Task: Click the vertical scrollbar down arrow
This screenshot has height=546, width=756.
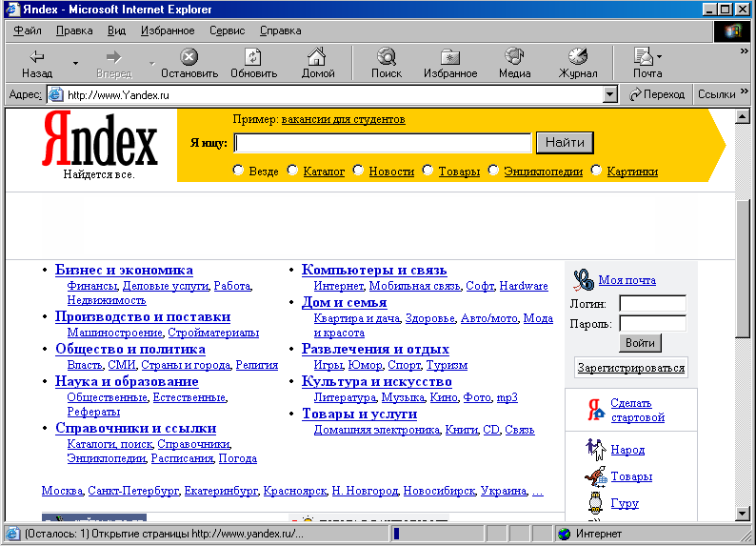Action: point(743,514)
